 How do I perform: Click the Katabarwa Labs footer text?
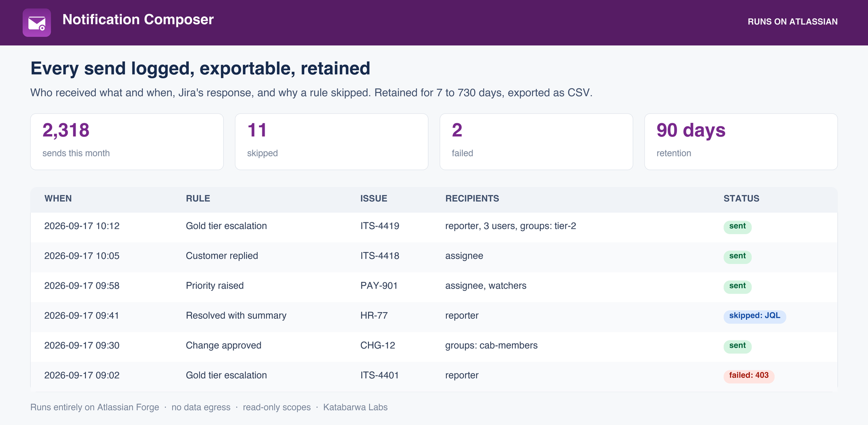(x=355, y=407)
